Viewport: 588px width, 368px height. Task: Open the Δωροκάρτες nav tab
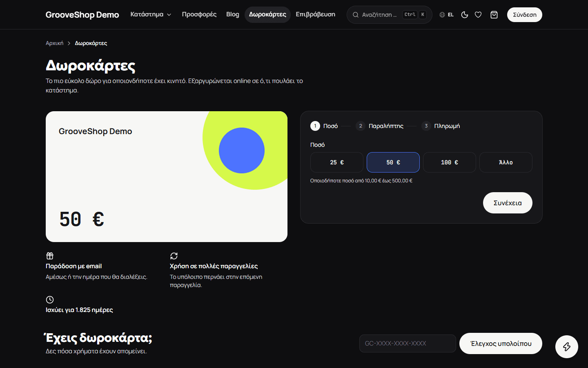[267, 15]
